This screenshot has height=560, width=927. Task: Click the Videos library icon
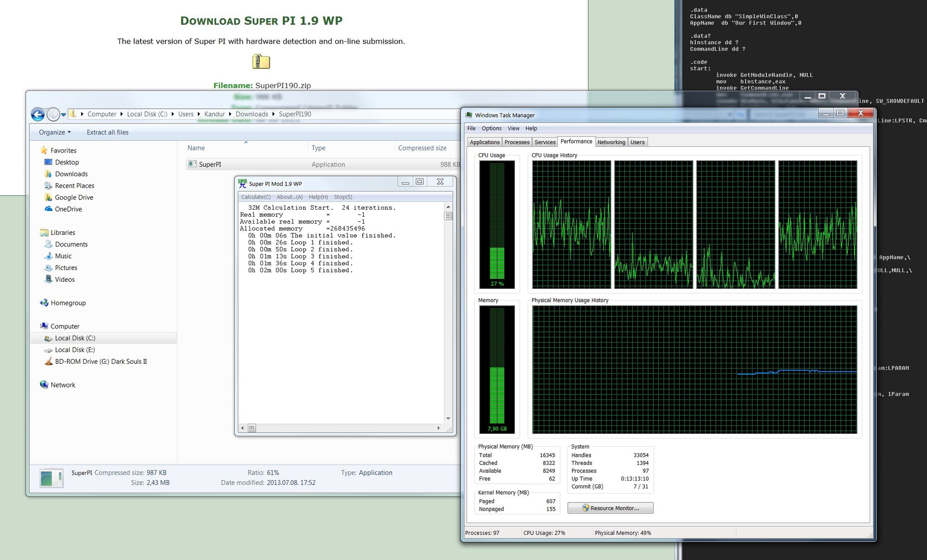(x=48, y=279)
